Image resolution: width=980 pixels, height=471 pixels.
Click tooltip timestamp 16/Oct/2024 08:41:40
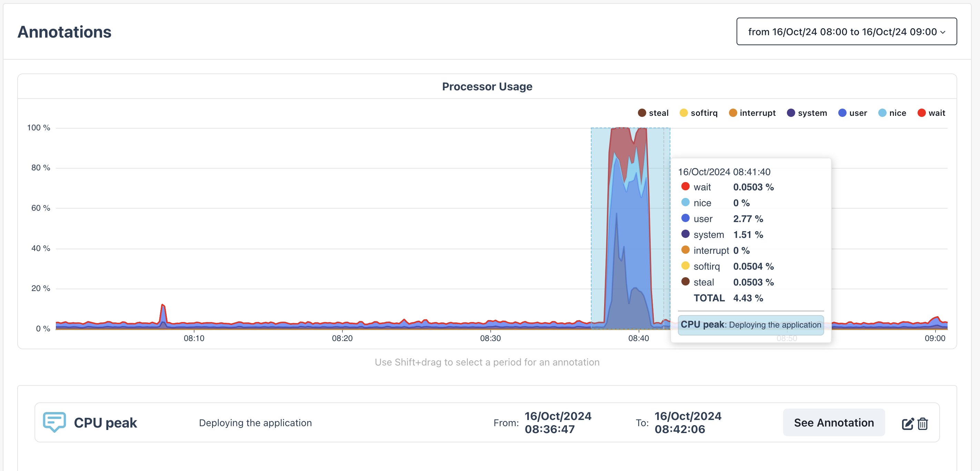click(724, 172)
